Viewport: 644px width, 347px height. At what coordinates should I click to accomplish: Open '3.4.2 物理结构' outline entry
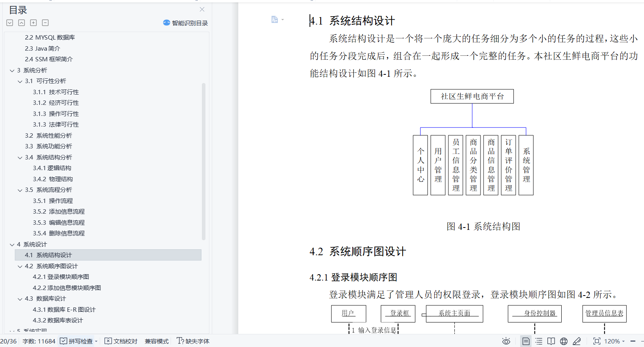click(x=53, y=179)
